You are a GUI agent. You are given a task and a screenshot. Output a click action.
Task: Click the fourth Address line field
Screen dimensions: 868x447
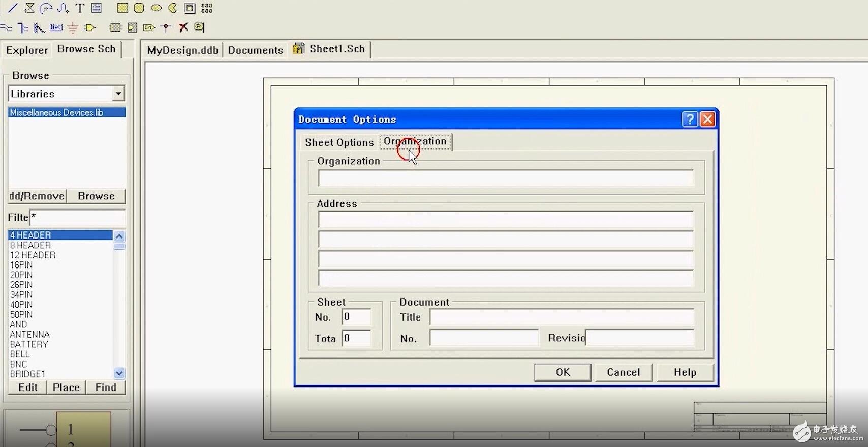[x=506, y=279]
